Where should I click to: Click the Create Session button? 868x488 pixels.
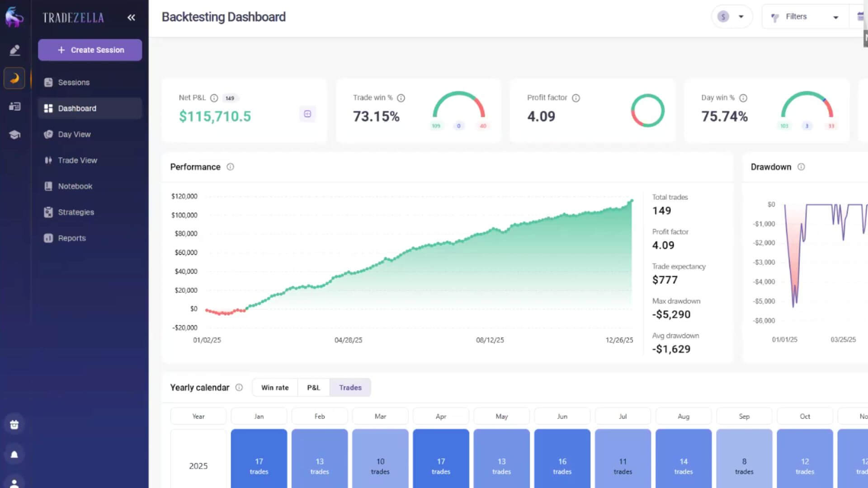90,50
